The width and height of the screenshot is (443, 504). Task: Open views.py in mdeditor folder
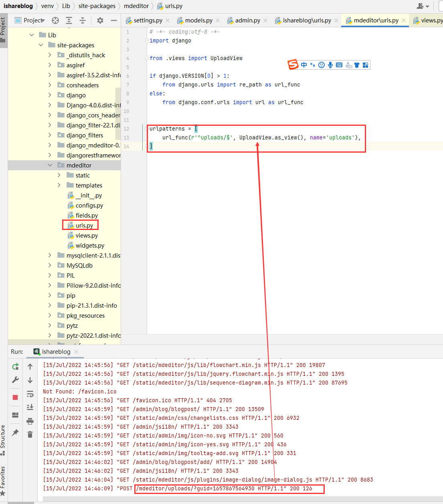click(87, 236)
